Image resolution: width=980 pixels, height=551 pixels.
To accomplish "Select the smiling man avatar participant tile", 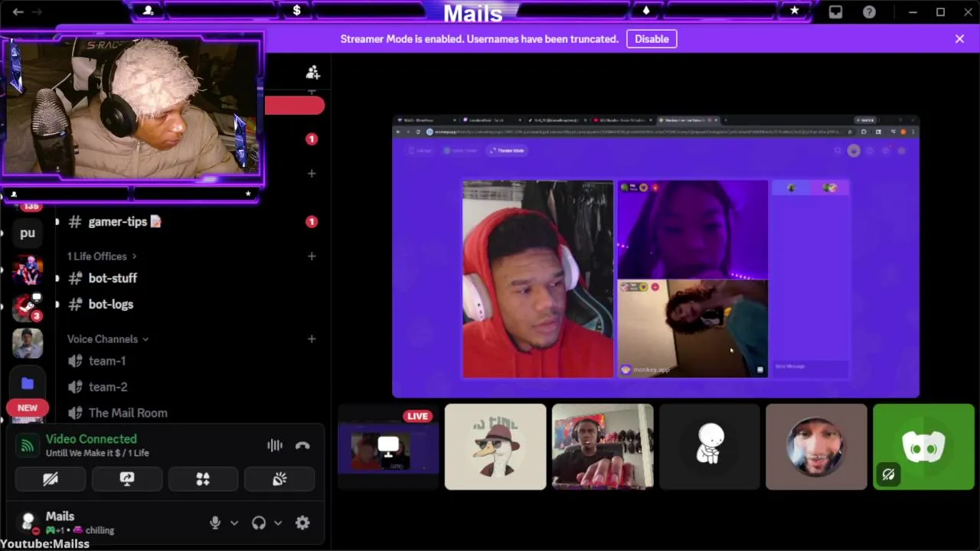I will coord(817,447).
